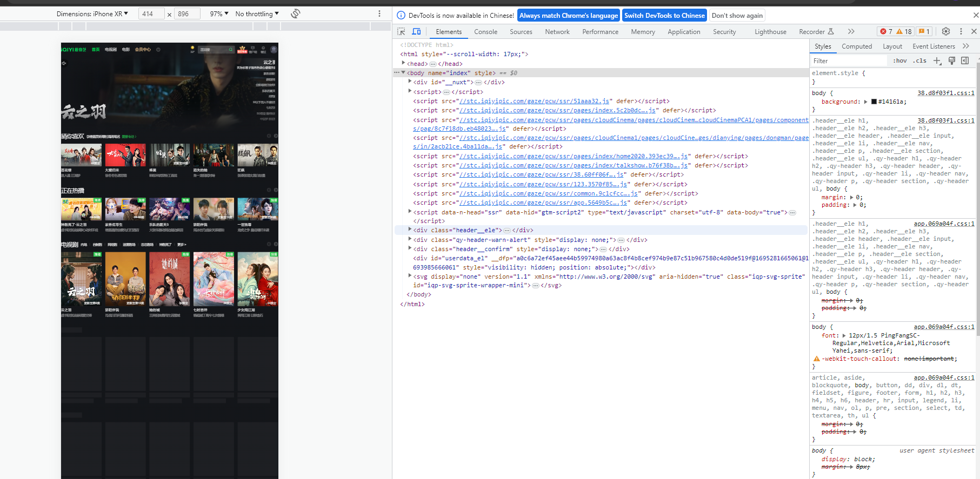The height and width of the screenshot is (479, 980).
Task: Toggle element state with :hov
Action: [x=900, y=60]
